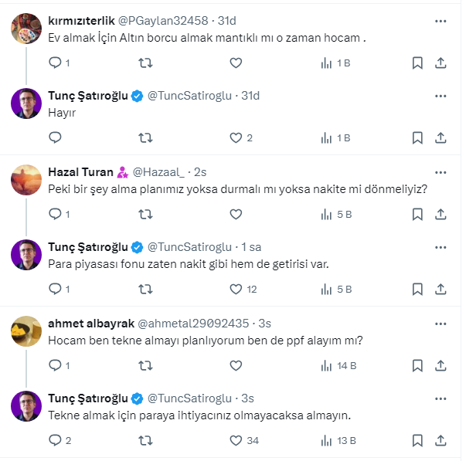Share ahmet albayrak's tekne tweet

(x=440, y=365)
